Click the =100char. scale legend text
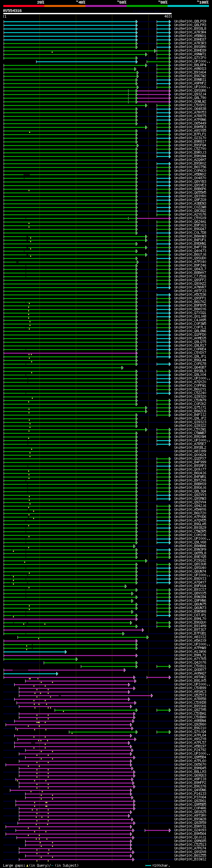212x868 pixels. [161, 865]
